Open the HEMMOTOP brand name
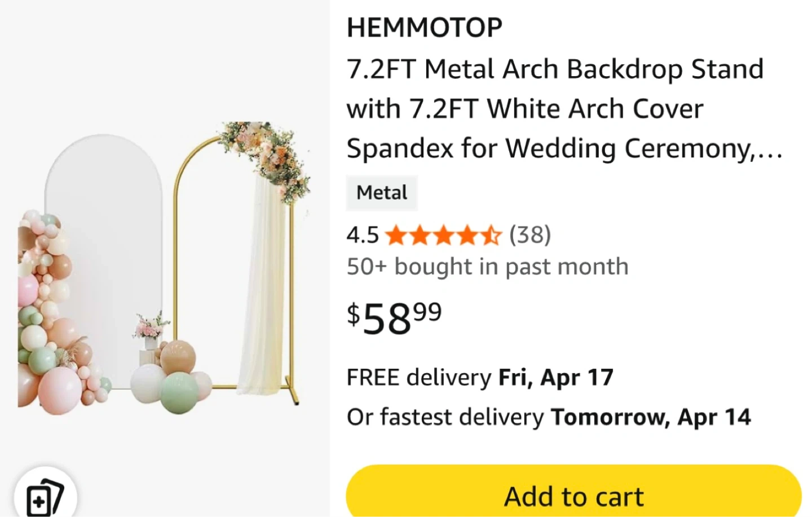 pos(424,28)
